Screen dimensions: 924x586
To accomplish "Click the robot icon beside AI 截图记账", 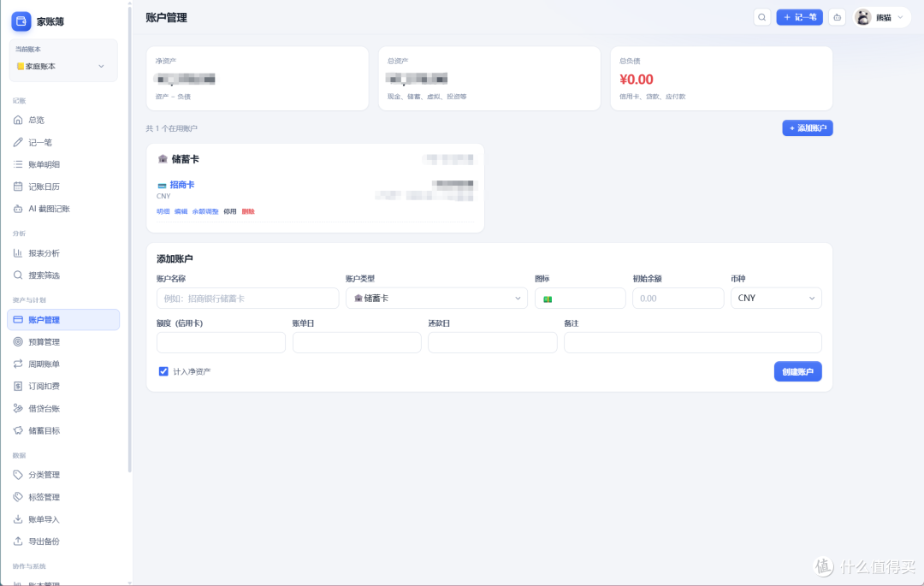I will click(x=18, y=209).
